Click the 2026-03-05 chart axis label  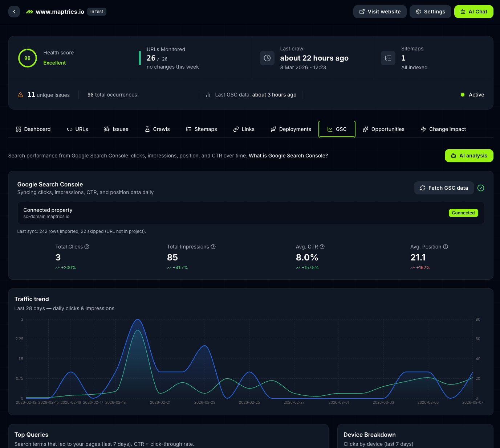pos(428,402)
